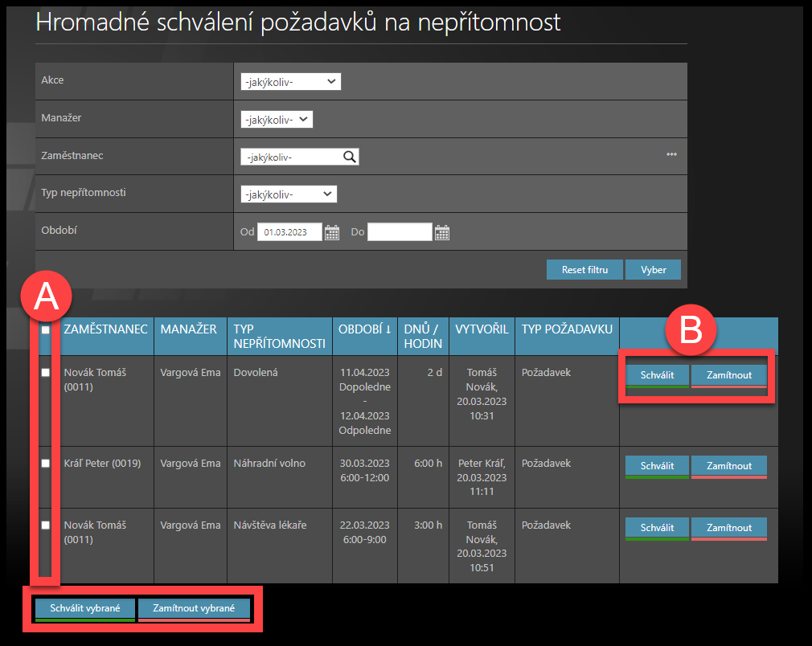Open the Akce dropdown
The height and width of the screenshot is (646, 812).
click(291, 82)
